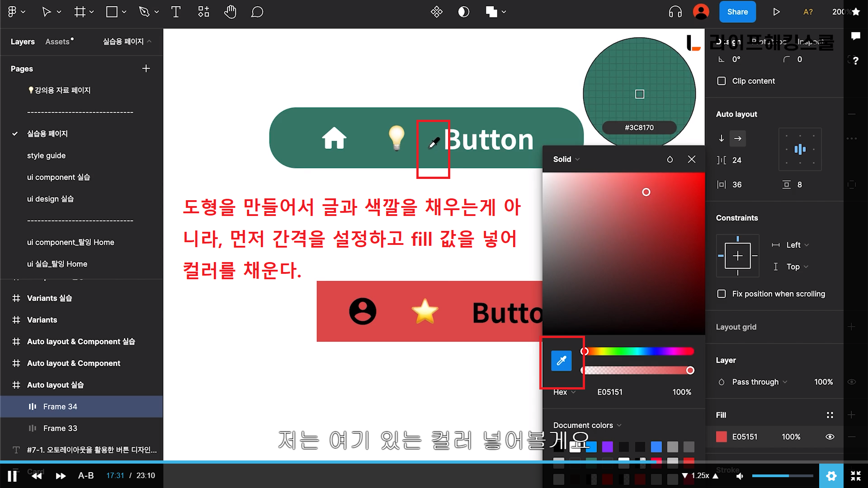
Task: Select the Comment tool
Action: (257, 12)
